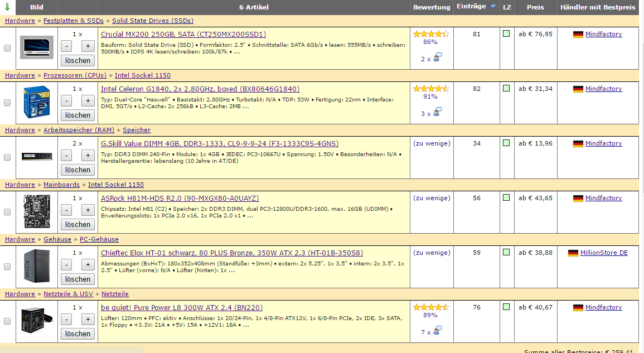Decrease quantity of G.Skill Value DIMM
Viewport: 644px width, 353px height.
[x=66, y=156]
